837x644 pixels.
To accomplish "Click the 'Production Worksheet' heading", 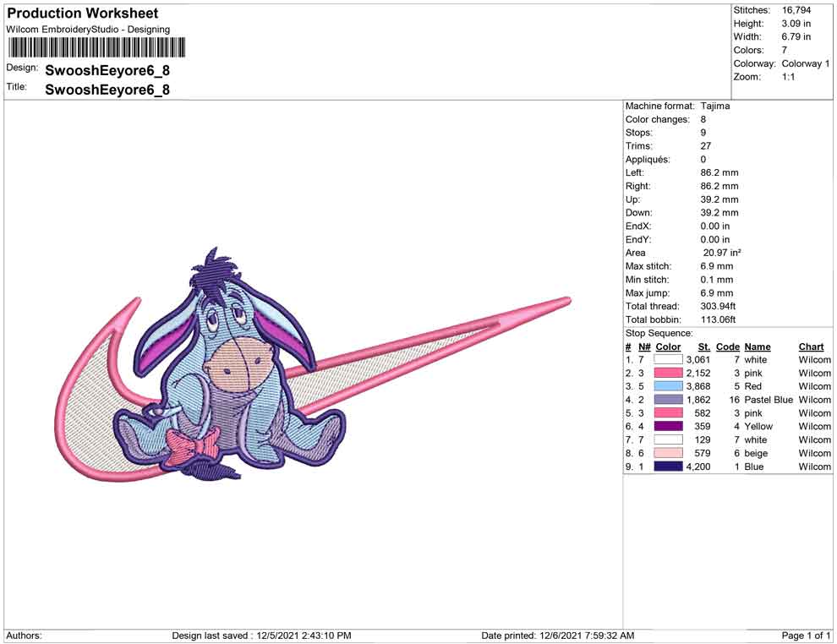I will [x=83, y=14].
